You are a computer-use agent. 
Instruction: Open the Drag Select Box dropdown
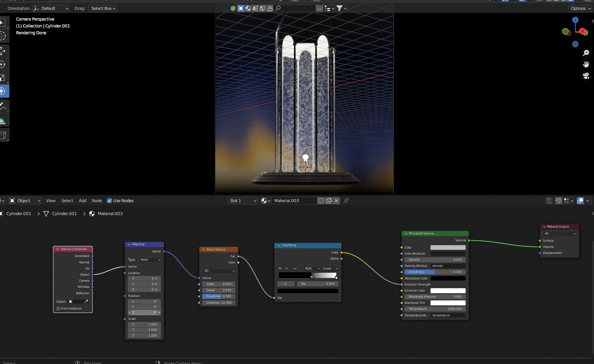[x=102, y=8]
